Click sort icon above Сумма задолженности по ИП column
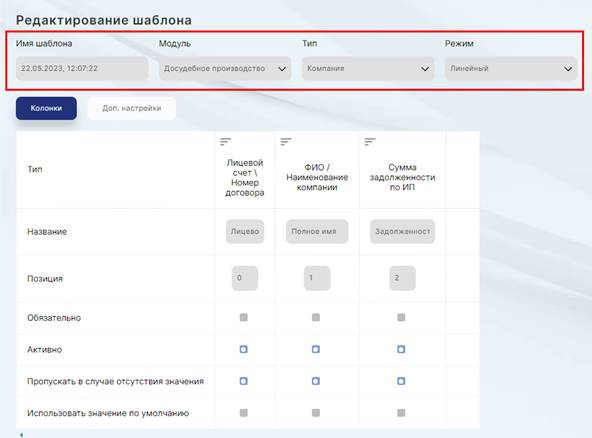The image size is (592, 438). tap(370, 142)
